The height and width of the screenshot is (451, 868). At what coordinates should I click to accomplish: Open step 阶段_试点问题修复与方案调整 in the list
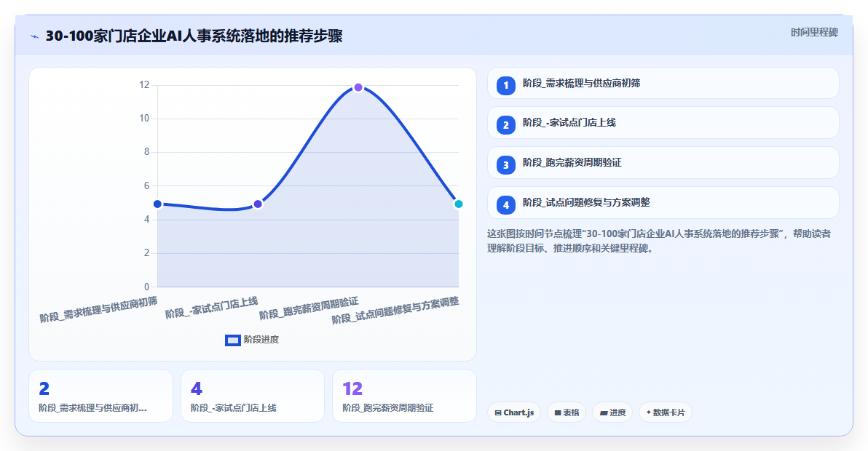pyautogui.click(x=663, y=203)
